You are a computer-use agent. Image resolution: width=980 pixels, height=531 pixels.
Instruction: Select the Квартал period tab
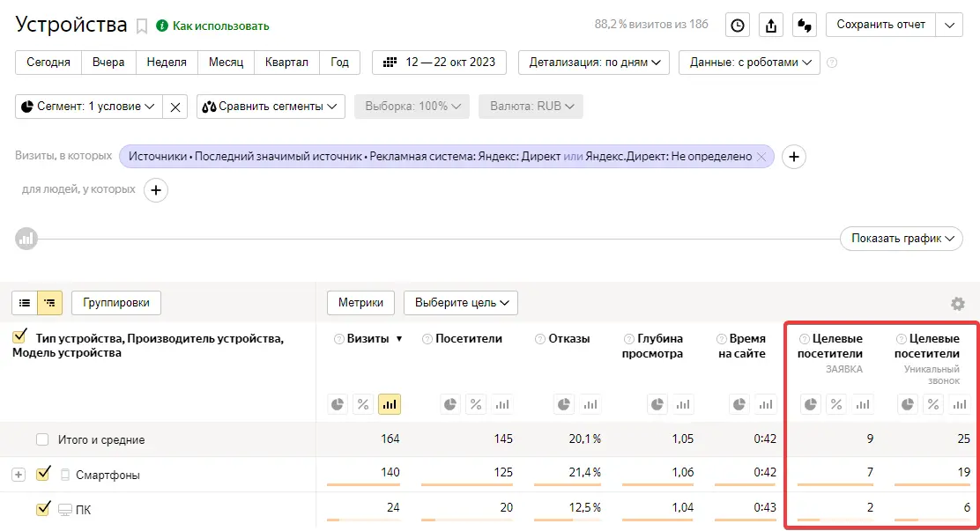[x=286, y=63]
